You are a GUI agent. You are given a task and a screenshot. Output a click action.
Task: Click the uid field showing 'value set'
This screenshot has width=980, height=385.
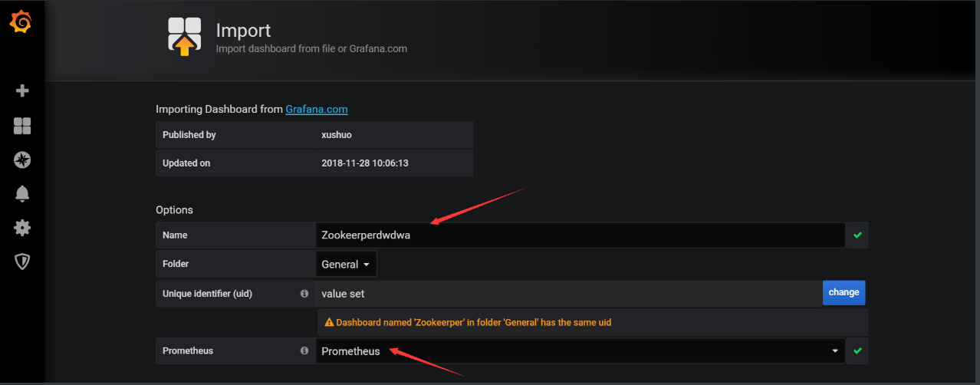(x=567, y=293)
